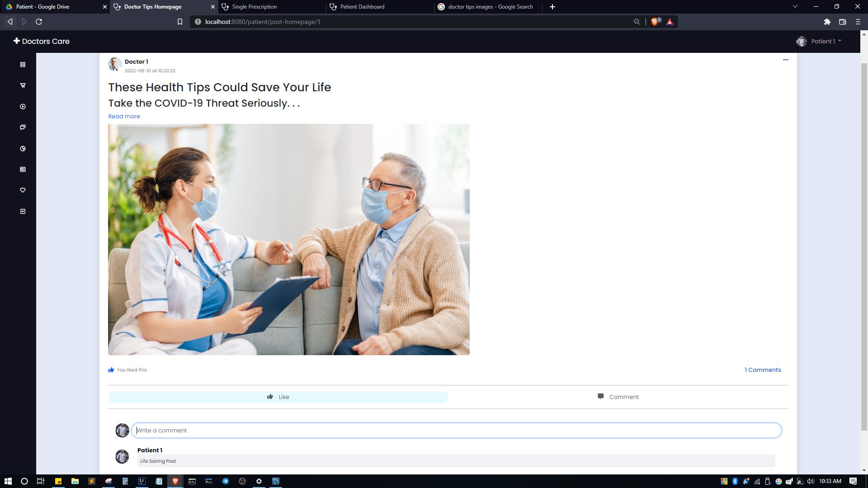Viewport: 868px width, 488px height.
Task: Expand the tab search dropdown arrow
Action: pyautogui.click(x=795, y=7)
